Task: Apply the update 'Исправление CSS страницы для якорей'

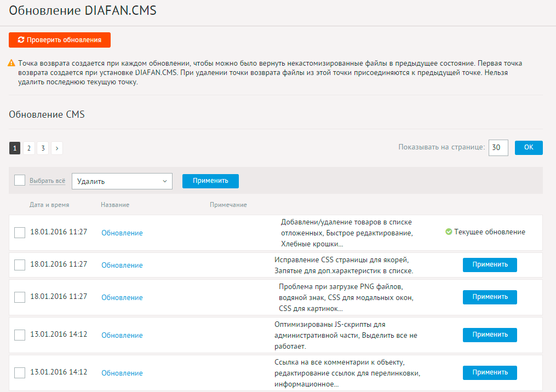Action: 490,265
